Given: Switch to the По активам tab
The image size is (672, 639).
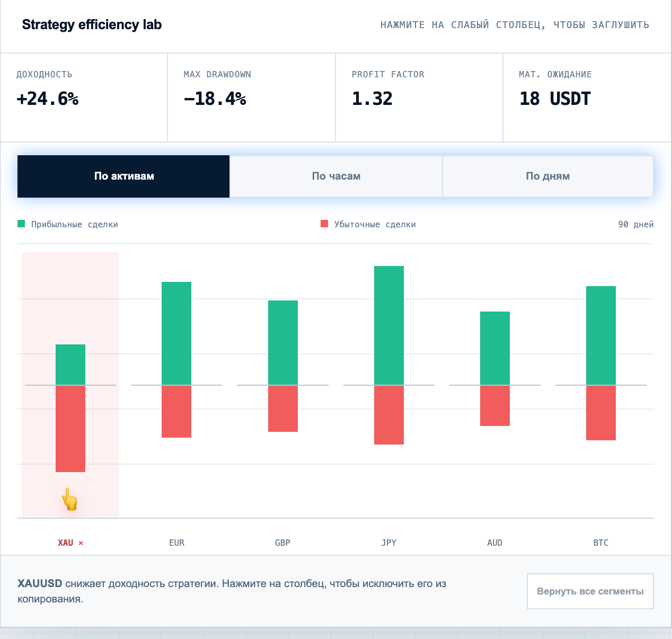Looking at the screenshot, I should [123, 176].
